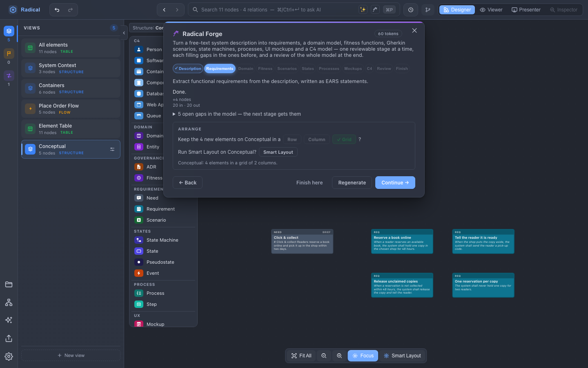Viewport: 588px width, 368px height.
Task: Run Smart Layout from the Arrange section
Action: [x=278, y=152]
